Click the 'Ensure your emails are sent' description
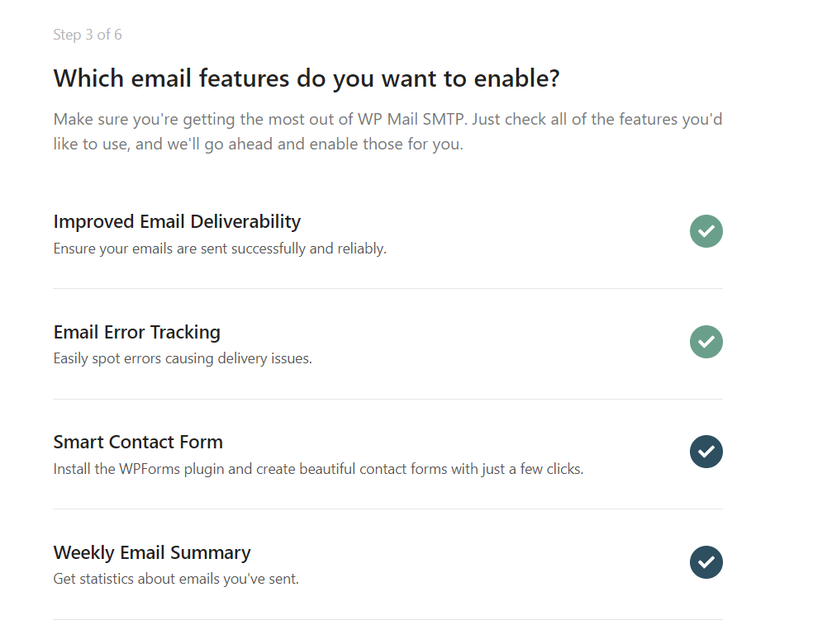The height and width of the screenshot is (644, 813). click(220, 248)
